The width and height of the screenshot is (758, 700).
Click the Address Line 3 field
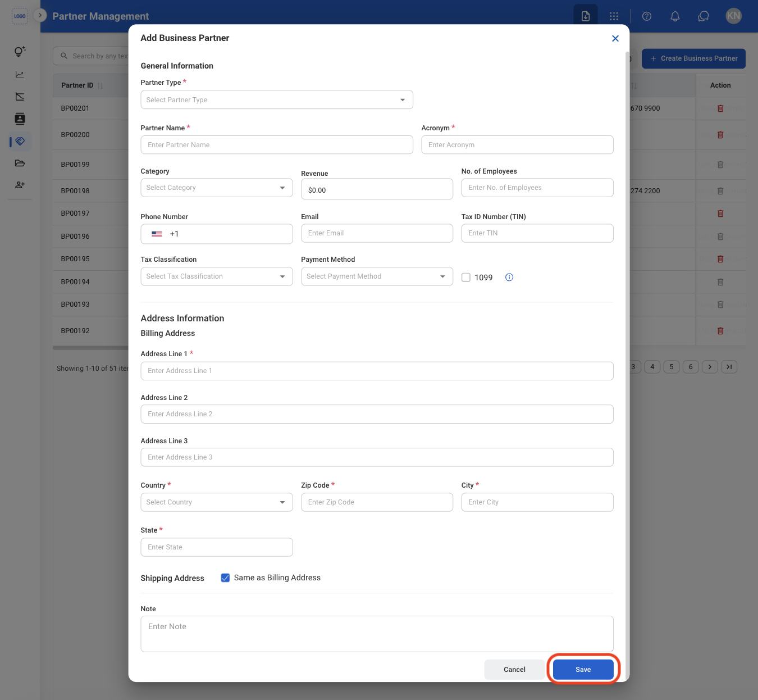[x=377, y=457]
